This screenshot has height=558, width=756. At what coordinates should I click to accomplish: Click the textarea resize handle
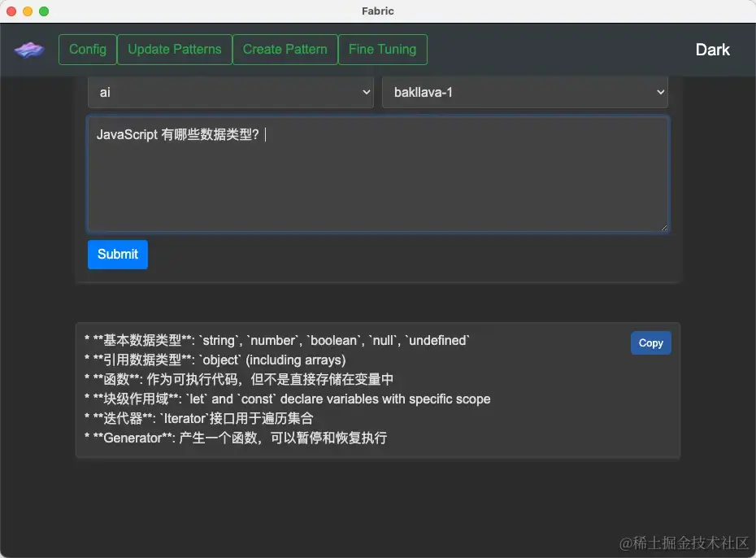[x=665, y=226]
